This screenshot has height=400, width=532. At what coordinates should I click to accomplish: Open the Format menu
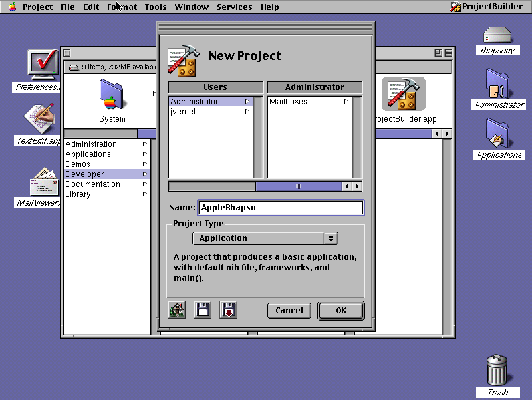[122, 7]
